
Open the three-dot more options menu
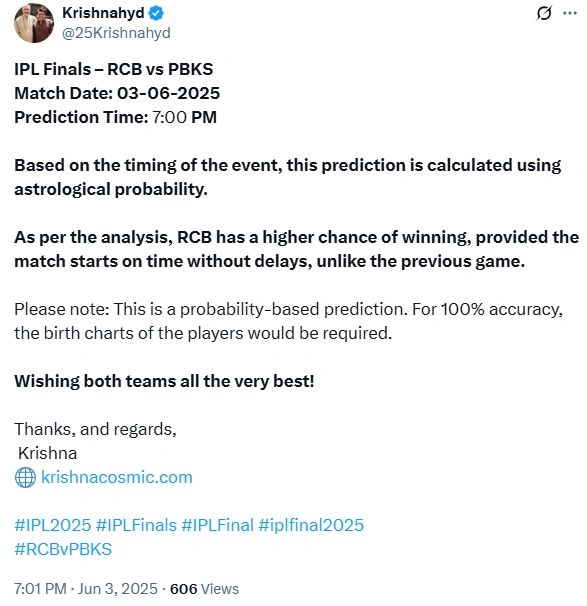570,13
